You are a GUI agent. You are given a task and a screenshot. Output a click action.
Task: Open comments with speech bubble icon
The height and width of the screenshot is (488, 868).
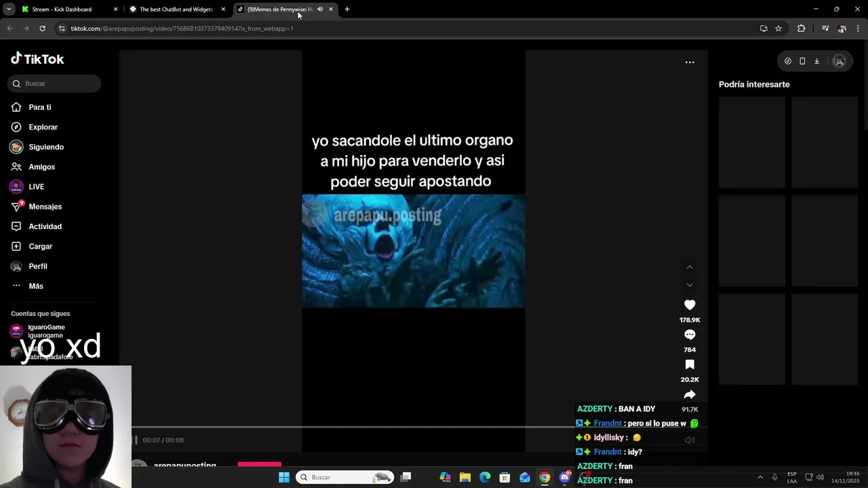[x=690, y=335]
